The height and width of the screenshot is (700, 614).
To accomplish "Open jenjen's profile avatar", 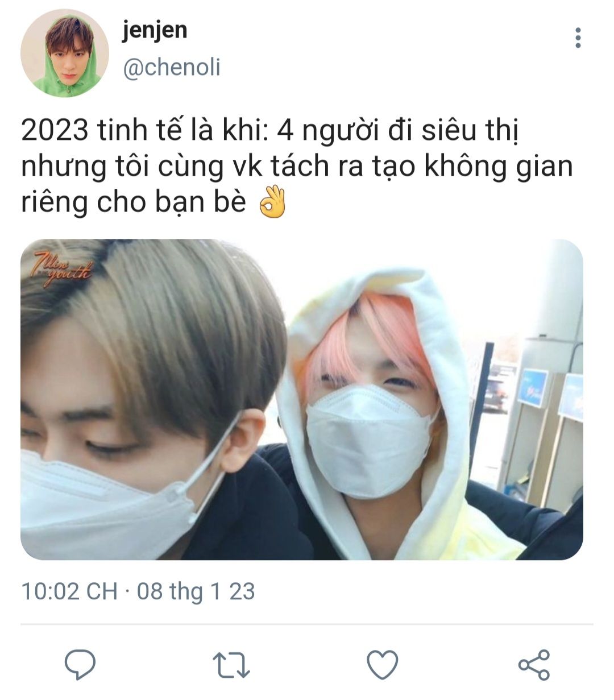I will tap(65, 53).
